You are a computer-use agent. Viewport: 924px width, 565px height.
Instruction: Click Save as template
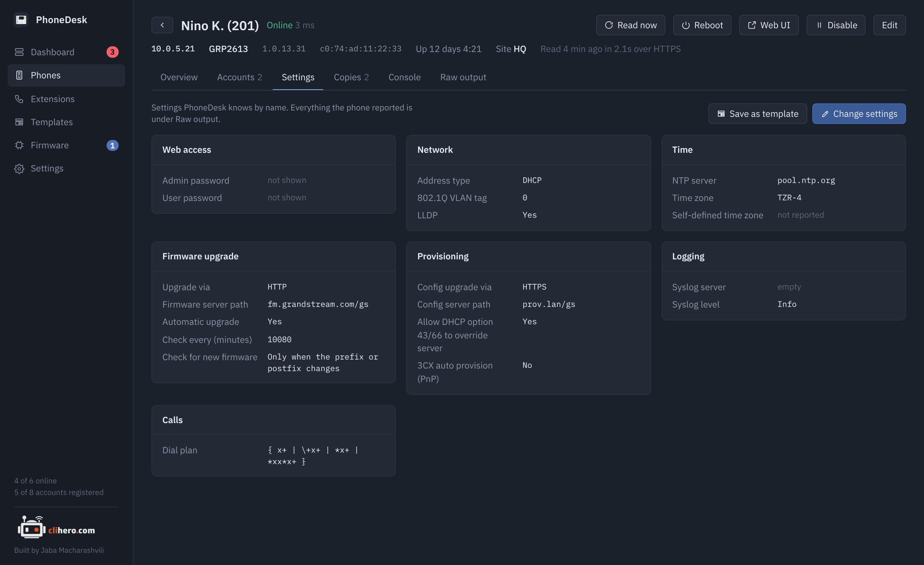[757, 114]
